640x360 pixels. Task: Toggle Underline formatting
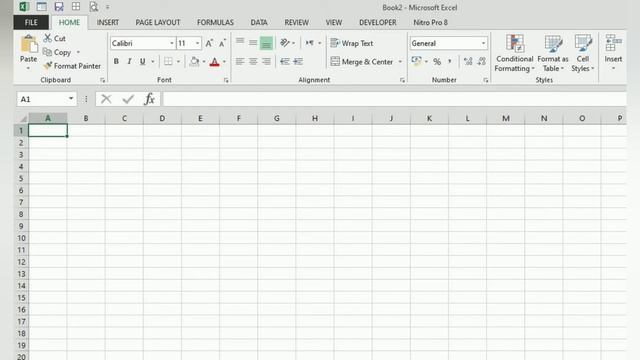click(x=142, y=62)
